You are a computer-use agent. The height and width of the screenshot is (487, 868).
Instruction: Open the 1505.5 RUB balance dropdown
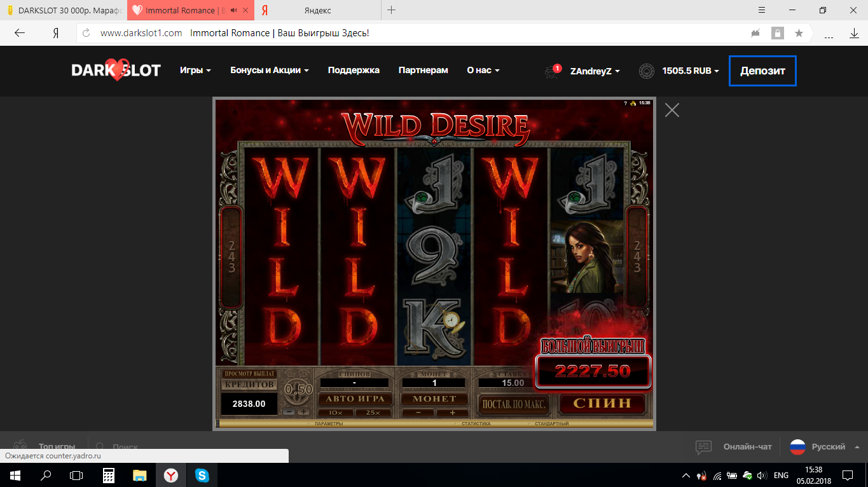[x=691, y=71]
